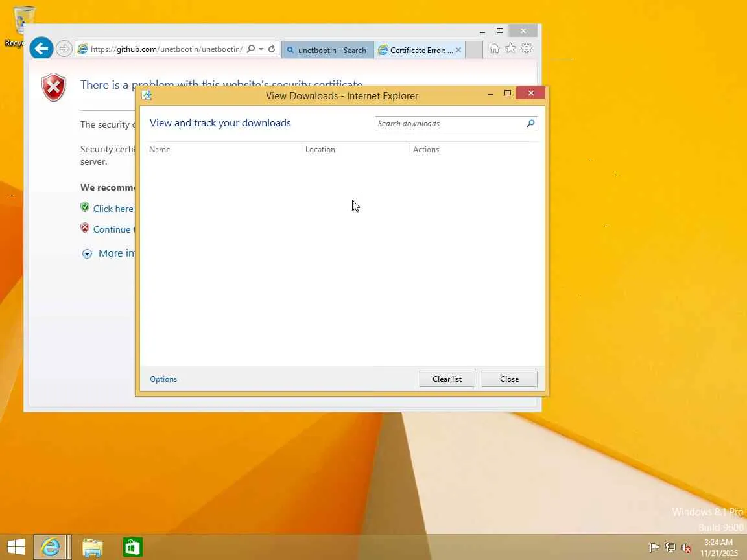Image resolution: width=747 pixels, height=560 pixels.
Task: Refresh the github.com page
Action: [x=272, y=49]
